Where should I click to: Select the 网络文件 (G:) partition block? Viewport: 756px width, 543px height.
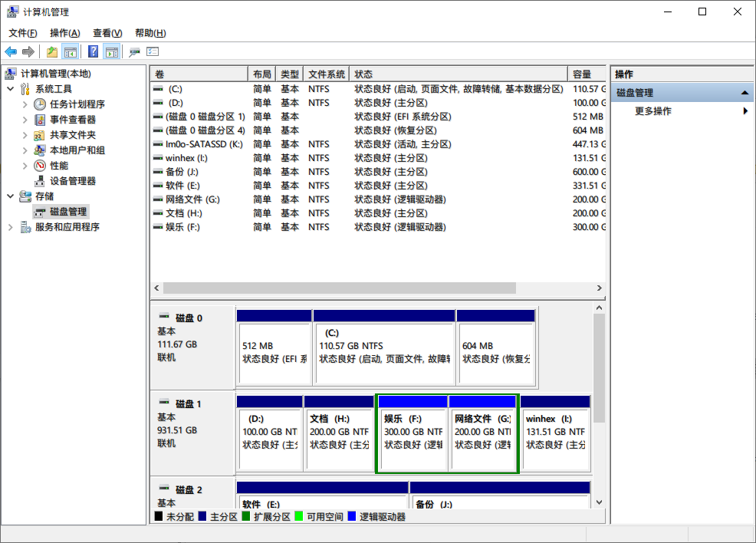click(482, 433)
